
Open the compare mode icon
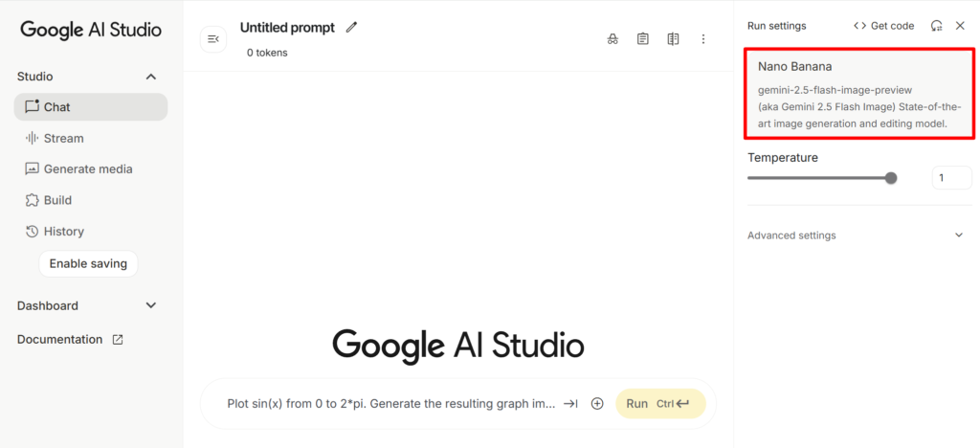[x=673, y=39]
